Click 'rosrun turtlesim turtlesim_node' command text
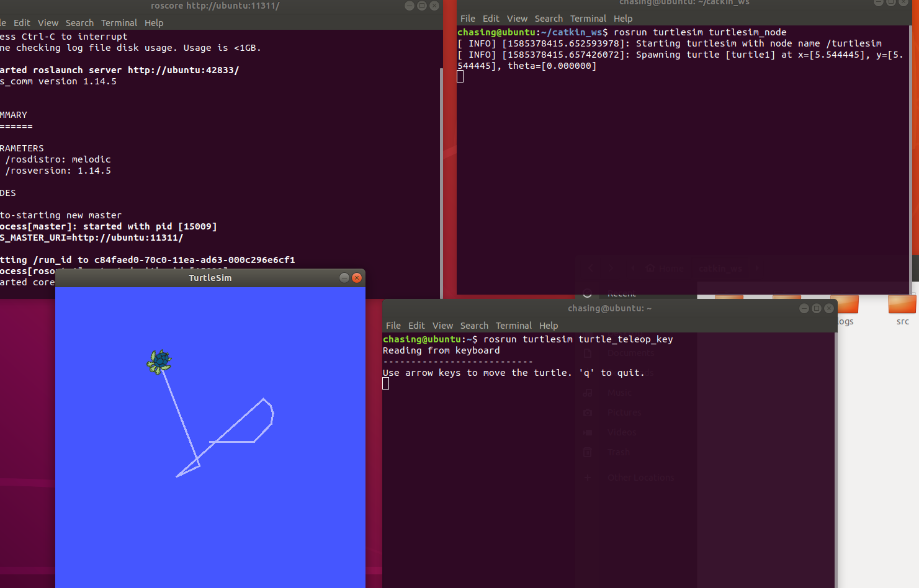Viewport: 919px width, 588px height. tap(700, 32)
